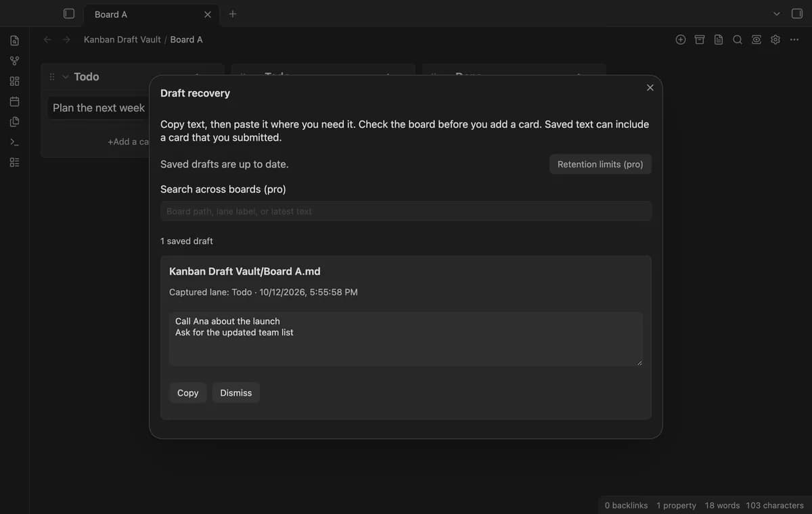Click '0 backlinks' in status bar
812x514 pixels.
pyautogui.click(x=626, y=505)
